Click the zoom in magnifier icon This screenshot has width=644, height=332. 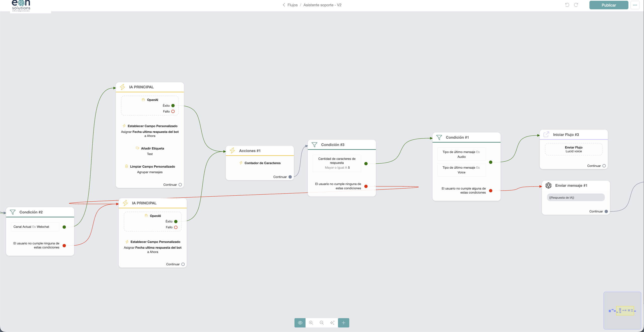[311, 323]
